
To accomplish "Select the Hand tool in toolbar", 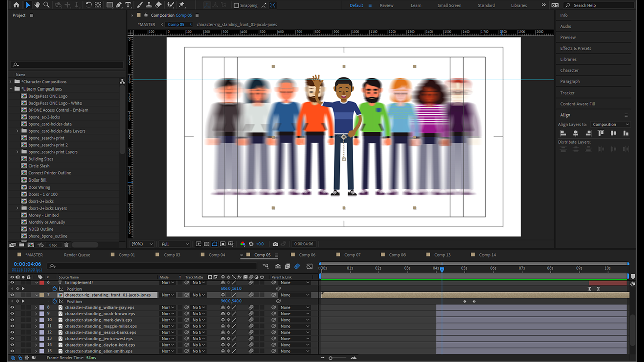I will click(x=37, y=5).
